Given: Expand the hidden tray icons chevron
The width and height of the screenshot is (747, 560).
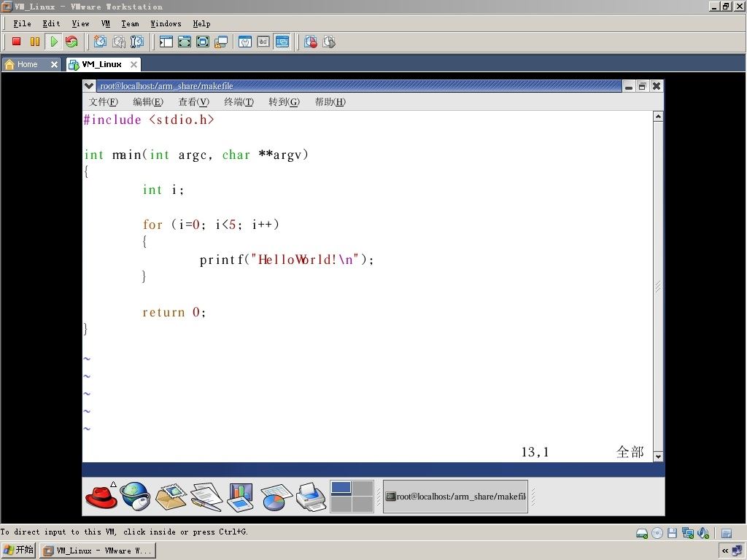Looking at the screenshot, I should 724,551.
